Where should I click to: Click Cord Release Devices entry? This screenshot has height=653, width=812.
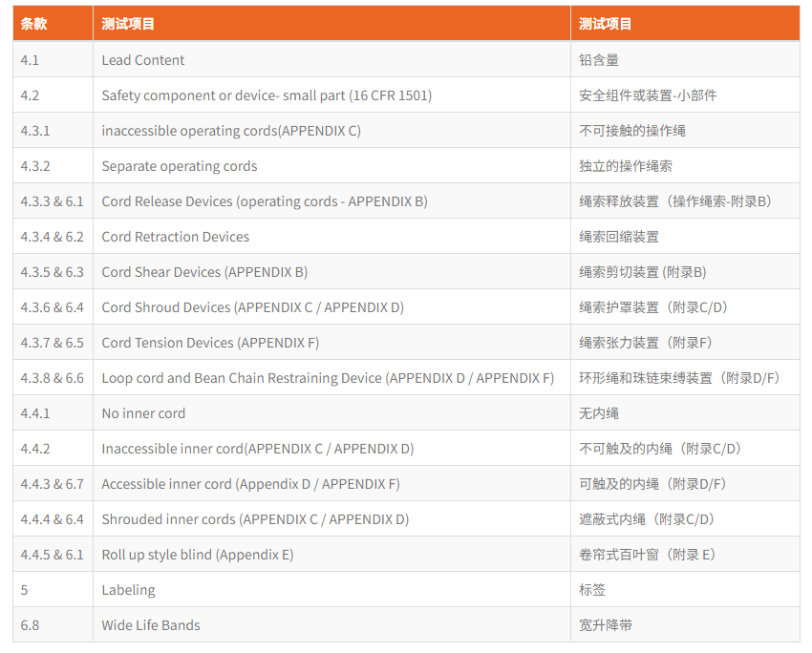click(265, 201)
